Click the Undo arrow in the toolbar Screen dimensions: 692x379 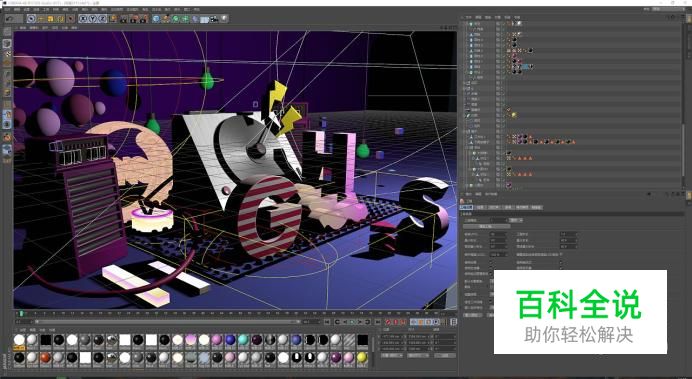(9, 19)
